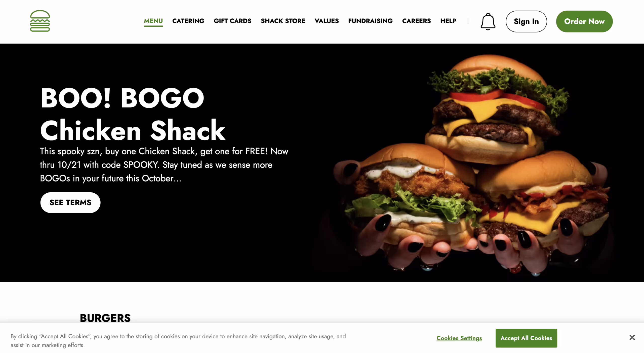Select the BURGERS section heading
Image resolution: width=644 pixels, height=353 pixels.
105,318
